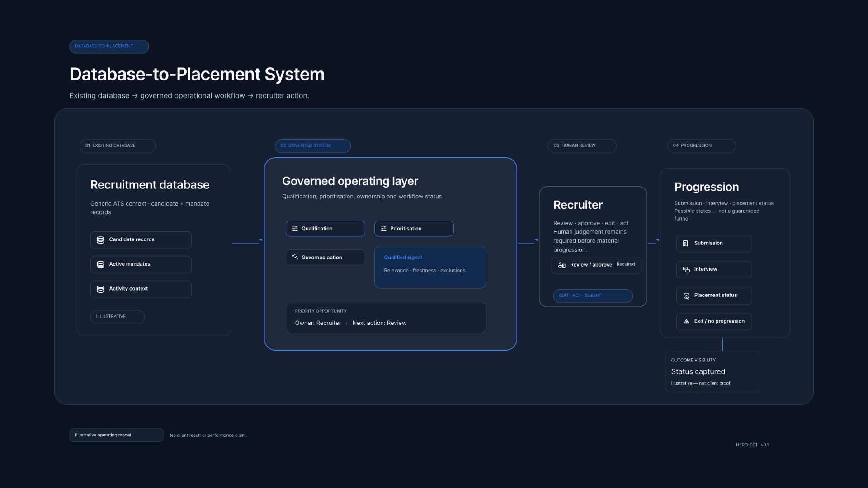The image size is (868, 488).
Task: Click the Illustrative pill in the database card
Action: (118, 317)
